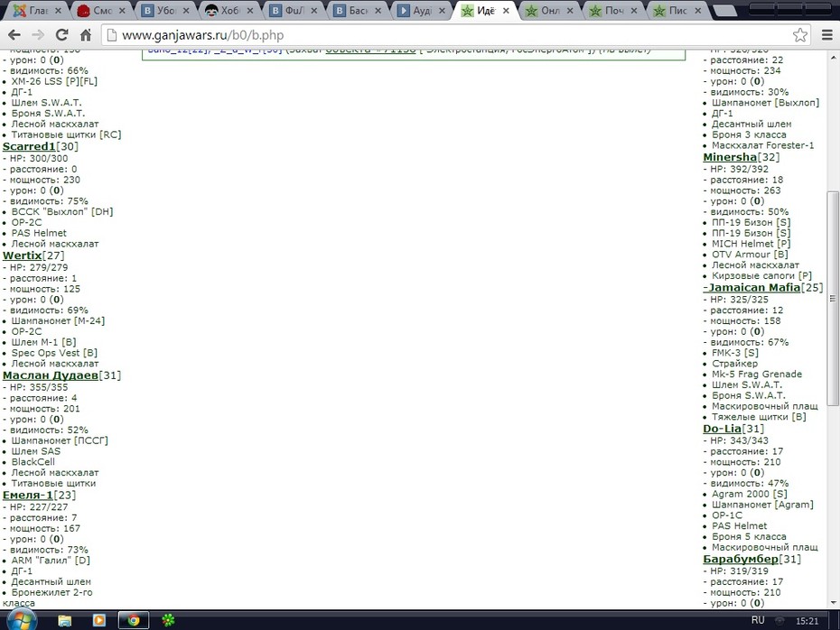Close the Онл tab

570,11
